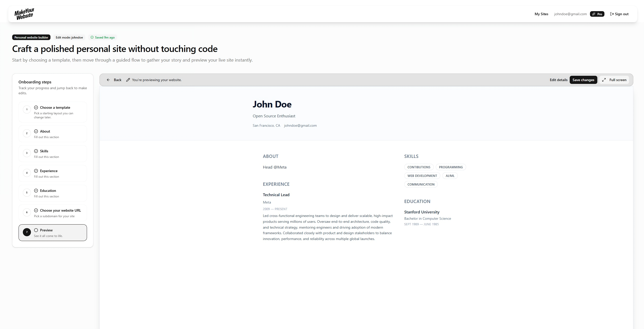Open the Experience step card

tap(53, 173)
